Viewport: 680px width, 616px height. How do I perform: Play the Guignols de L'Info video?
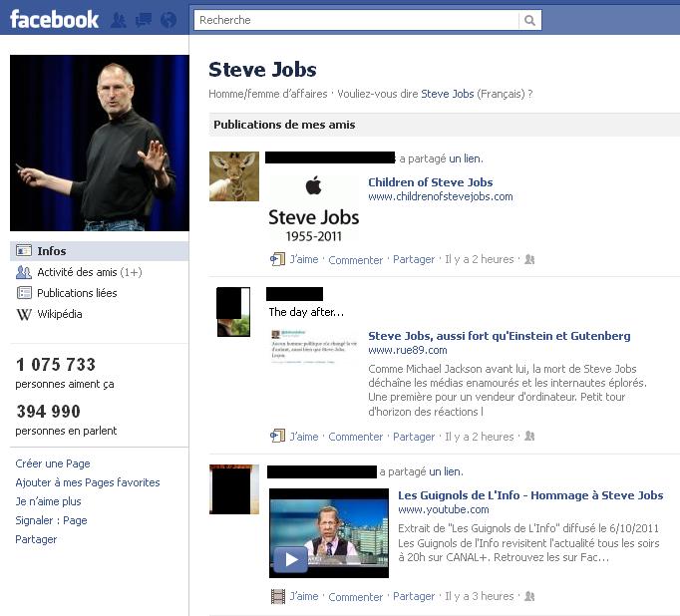291,559
